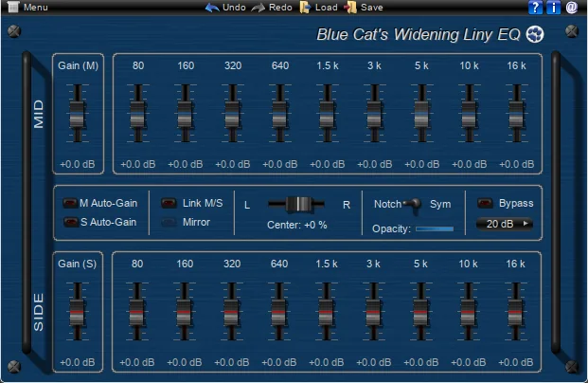Toggle M Auto-Gain LED
The width and height of the screenshot is (588, 383).
click(x=70, y=203)
